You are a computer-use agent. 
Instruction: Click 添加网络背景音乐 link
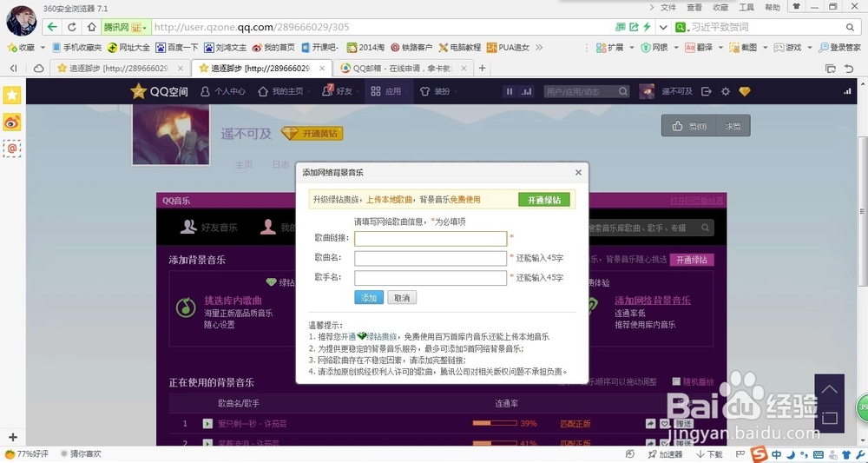[x=653, y=301]
